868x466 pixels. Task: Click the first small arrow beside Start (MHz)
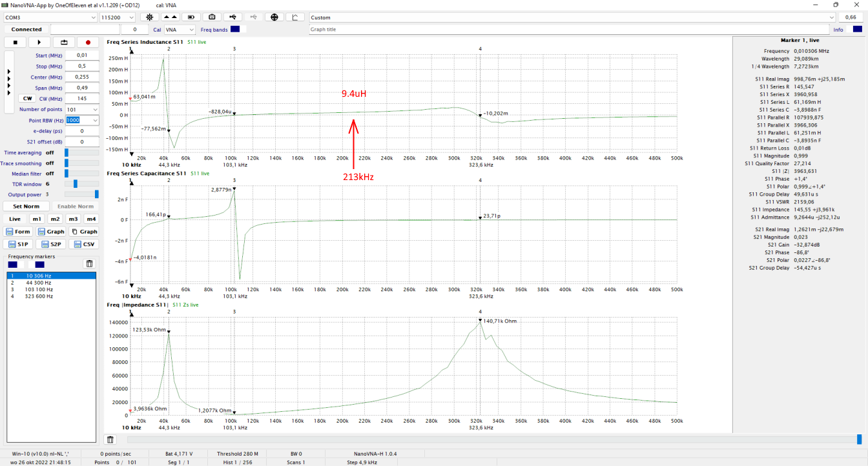[8, 72]
